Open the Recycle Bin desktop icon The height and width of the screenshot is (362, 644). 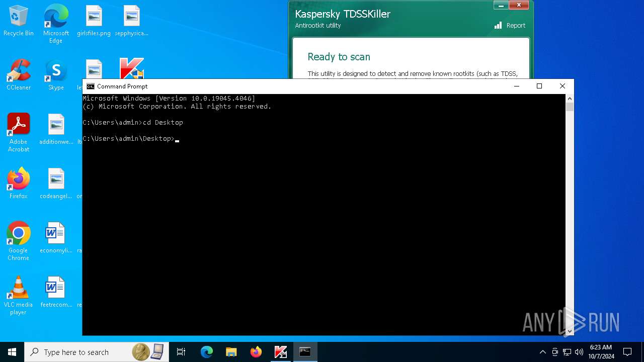(19, 21)
